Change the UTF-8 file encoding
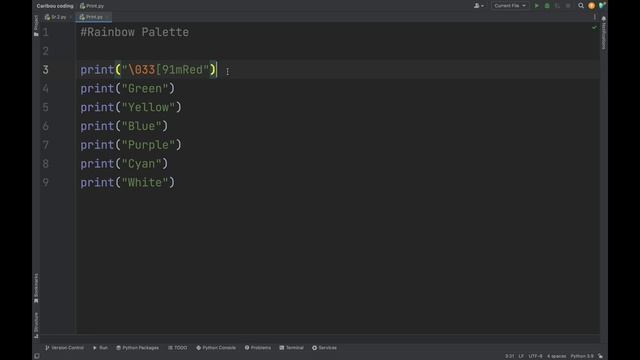The height and width of the screenshot is (360, 640). 535,356
